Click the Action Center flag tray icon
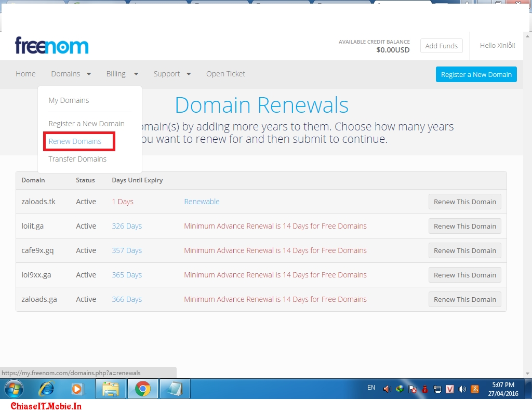The height and width of the screenshot is (412, 532). tap(412, 389)
